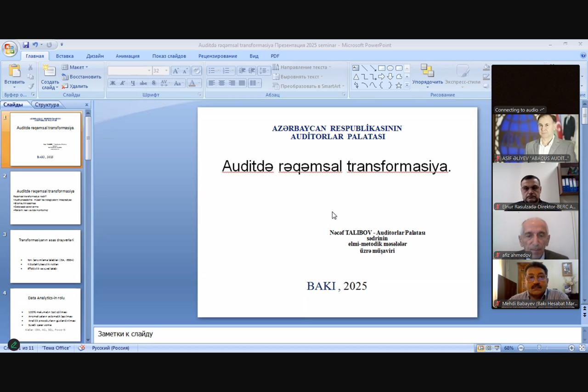Open the round Office button menu
This screenshot has width=588, height=392.
[9, 49]
